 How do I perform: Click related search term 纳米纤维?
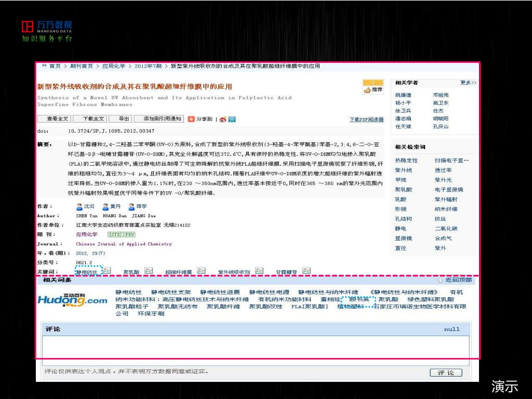[x=446, y=209]
